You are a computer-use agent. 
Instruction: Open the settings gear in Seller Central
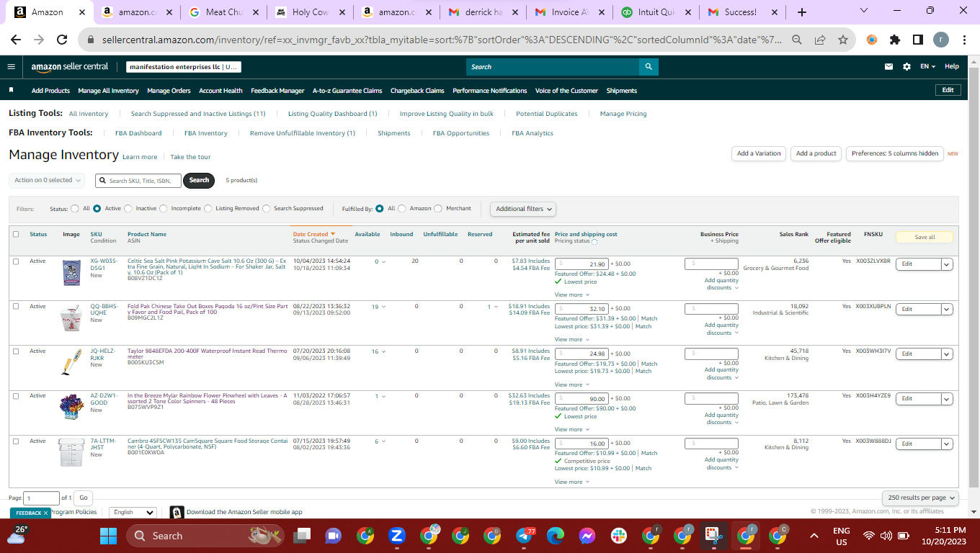coord(906,66)
